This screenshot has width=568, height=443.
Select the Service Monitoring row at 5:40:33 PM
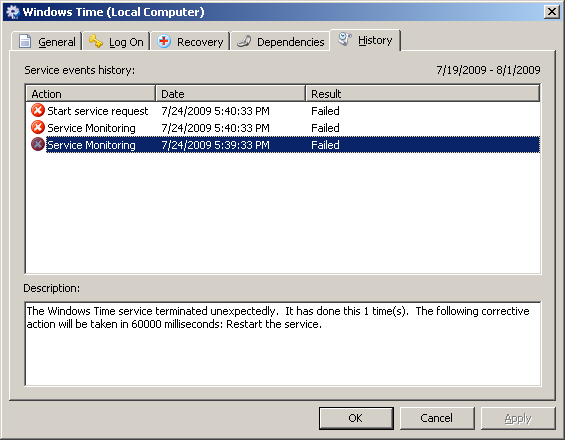pyautogui.click(x=283, y=128)
